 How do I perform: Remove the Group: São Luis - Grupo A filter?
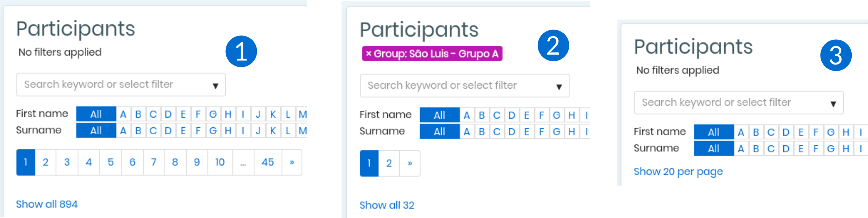tap(368, 54)
